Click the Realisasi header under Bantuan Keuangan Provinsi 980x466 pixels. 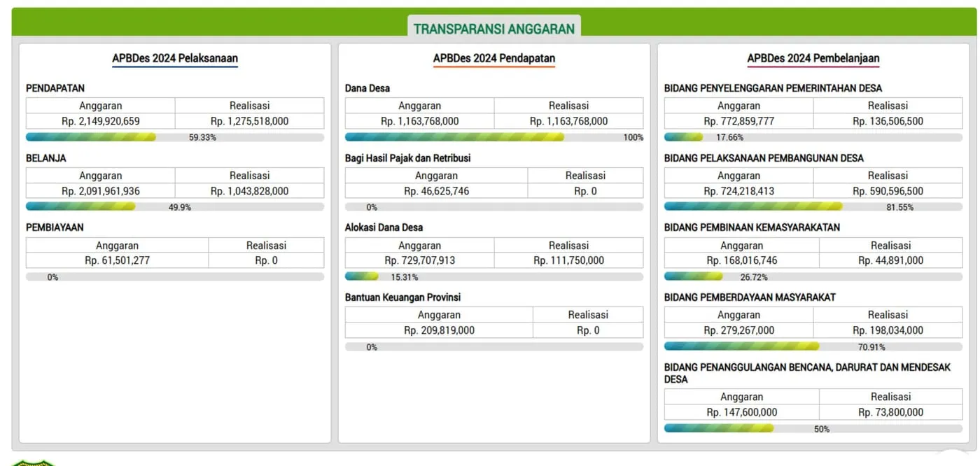point(588,315)
